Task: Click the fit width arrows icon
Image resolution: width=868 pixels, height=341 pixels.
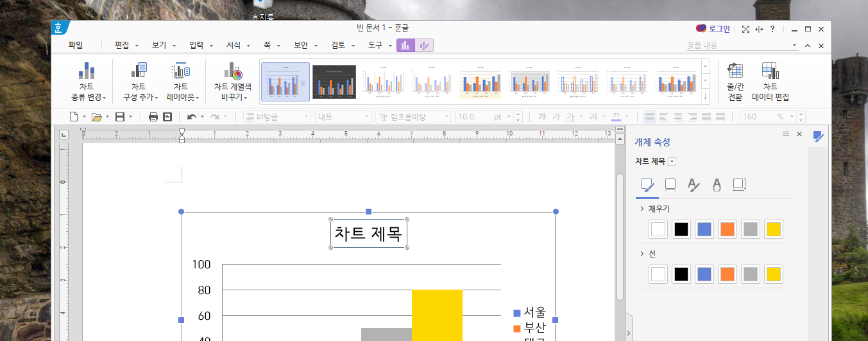Action: 759,29
